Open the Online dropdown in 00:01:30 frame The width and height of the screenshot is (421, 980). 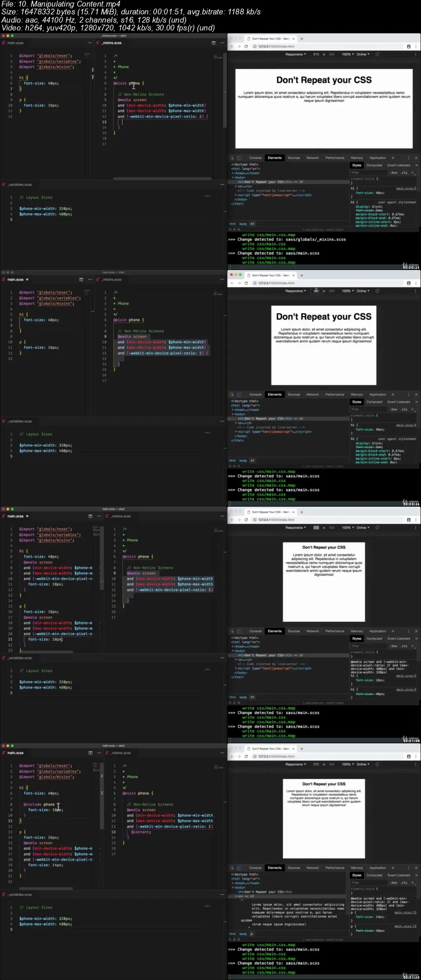click(x=363, y=764)
